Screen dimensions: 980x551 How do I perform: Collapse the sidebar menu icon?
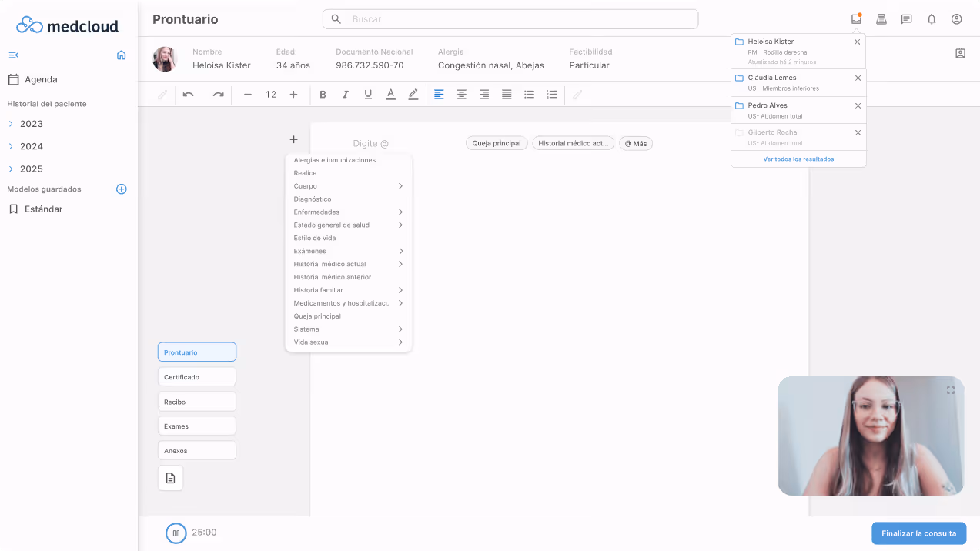click(x=13, y=55)
